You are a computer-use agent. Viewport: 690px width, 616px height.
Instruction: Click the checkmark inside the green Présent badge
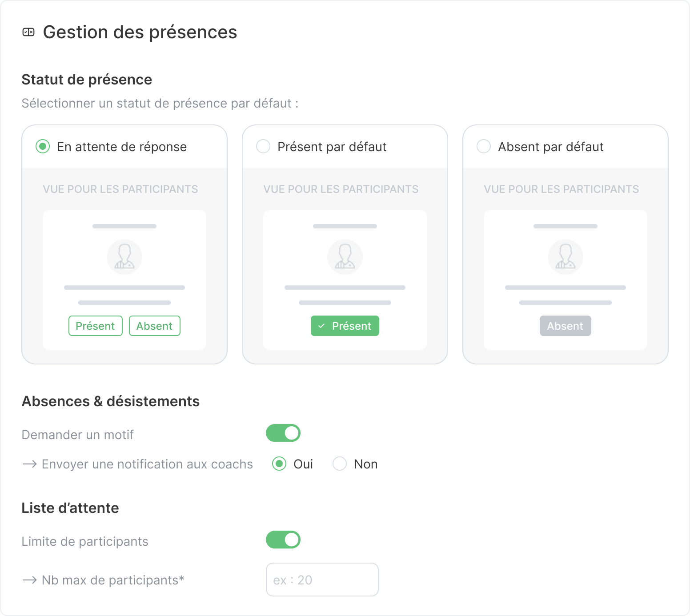click(x=321, y=325)
